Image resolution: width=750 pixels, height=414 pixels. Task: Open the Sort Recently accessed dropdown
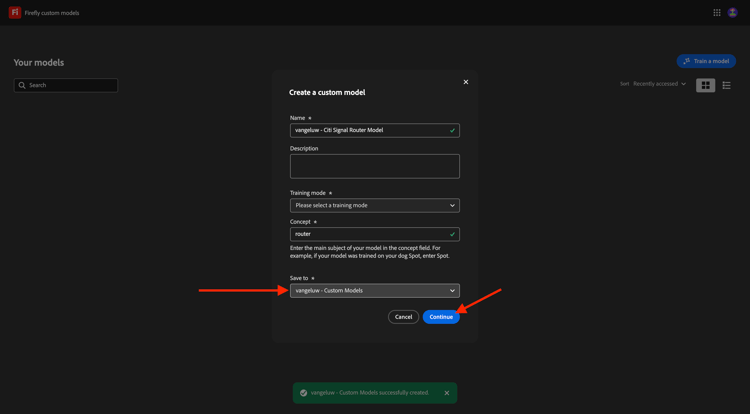point(659,84)
